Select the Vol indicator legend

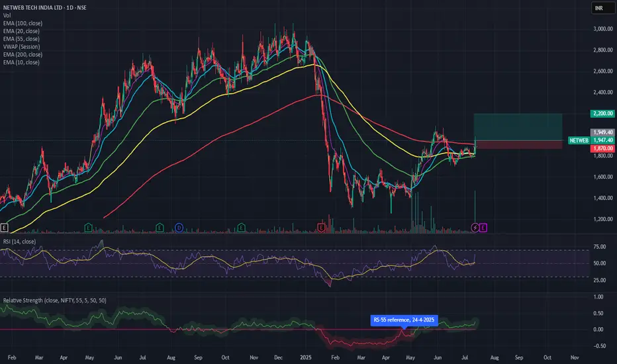coord(7,15)
